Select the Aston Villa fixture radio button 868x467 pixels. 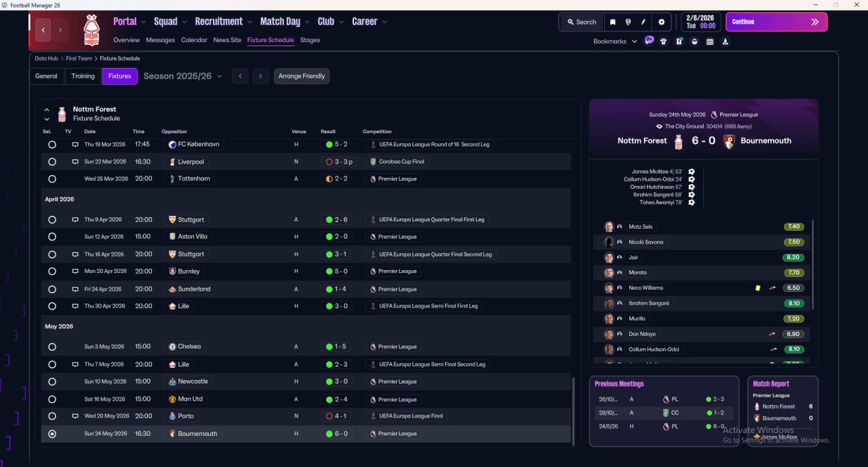coord(52,237)
